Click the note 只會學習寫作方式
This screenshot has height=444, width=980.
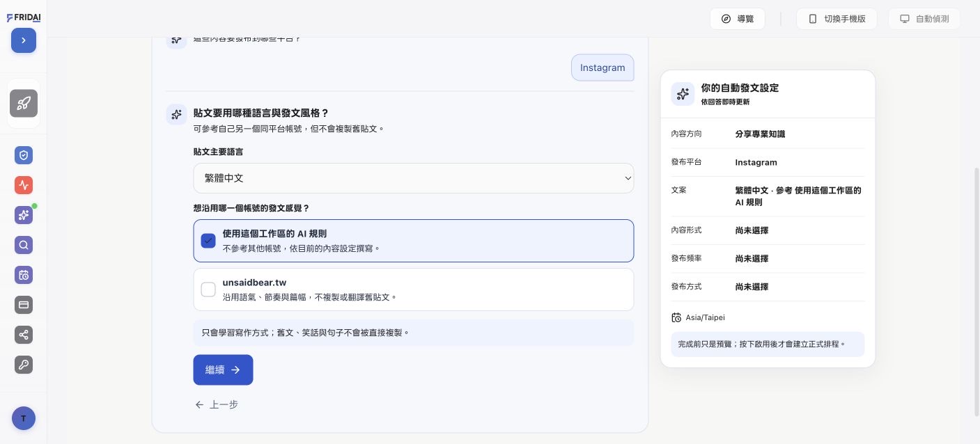(x=414, y=333)
